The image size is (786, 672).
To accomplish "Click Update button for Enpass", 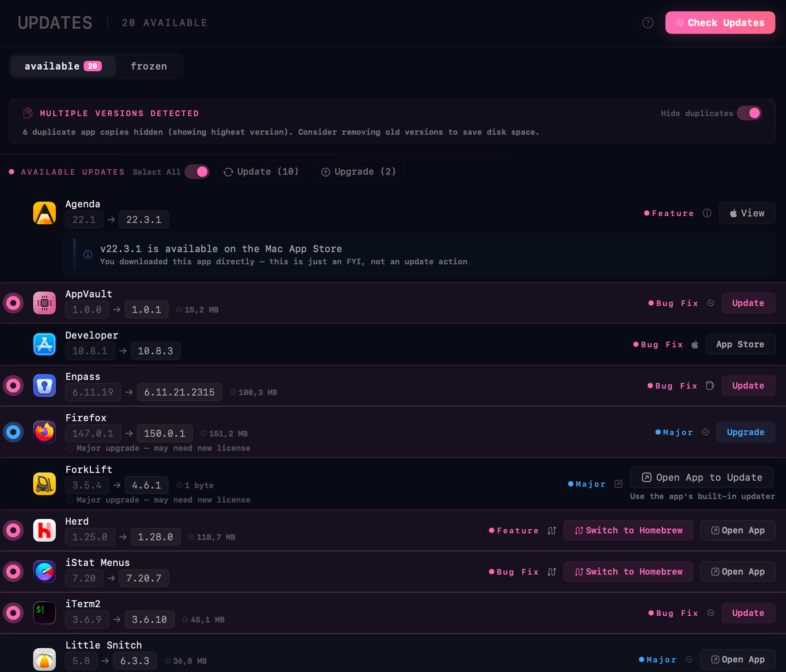I will pyautogui.click(x=748, y=386).
